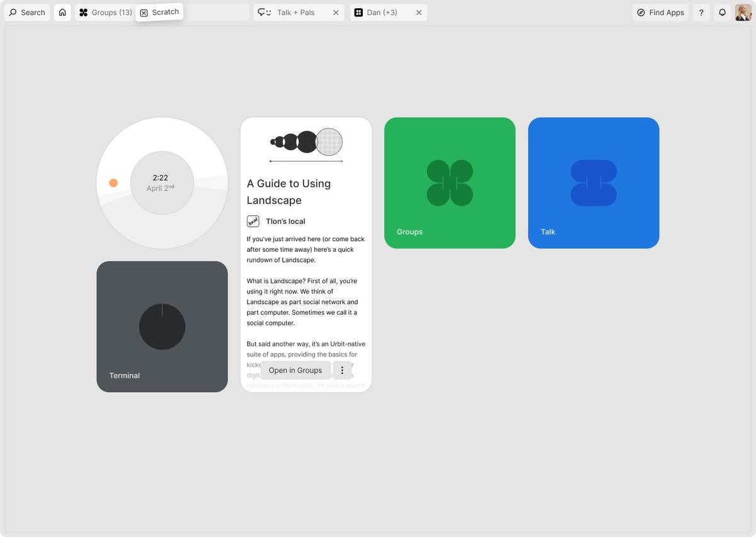Viewport: 756px width, 537px height.
Task: Click the Open in Groups button
Action: pos(295,370)
